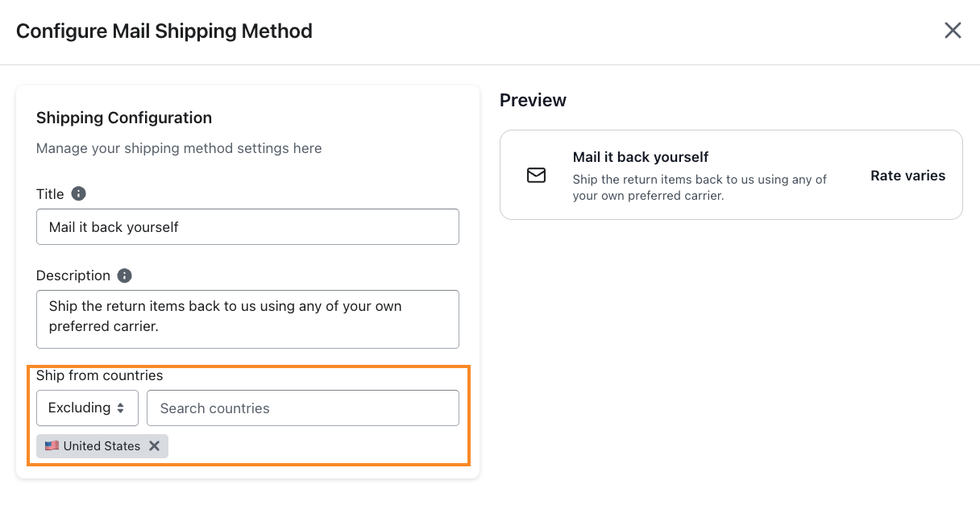Click the preview card description text

click(x=700, y=187)
